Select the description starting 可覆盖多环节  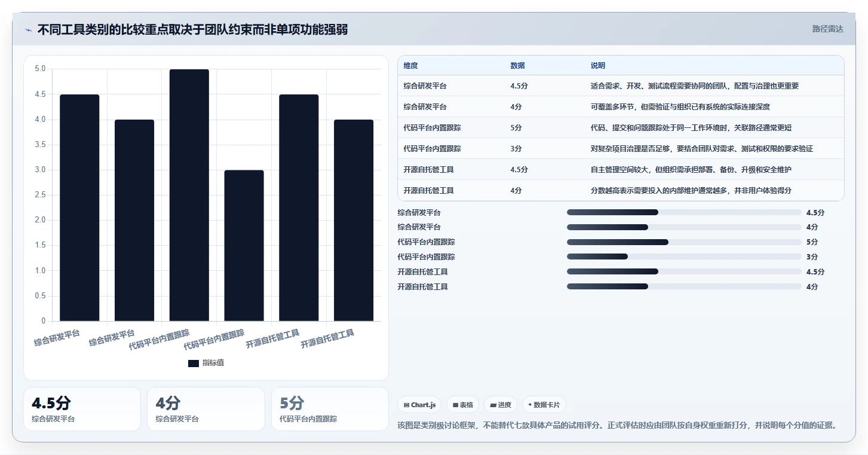point(680,106)
